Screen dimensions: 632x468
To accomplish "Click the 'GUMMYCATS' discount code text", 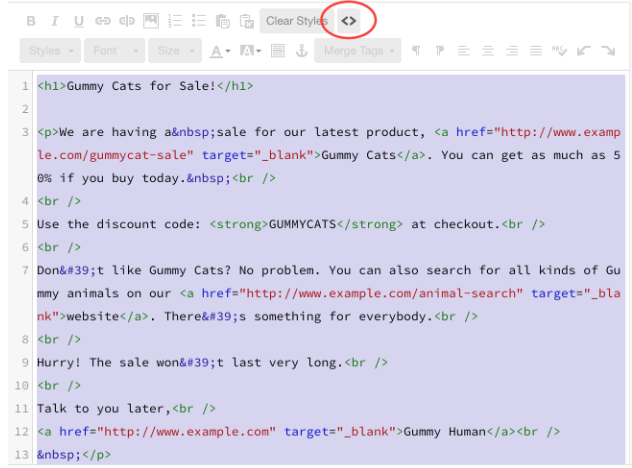I will tap(302, 224).
